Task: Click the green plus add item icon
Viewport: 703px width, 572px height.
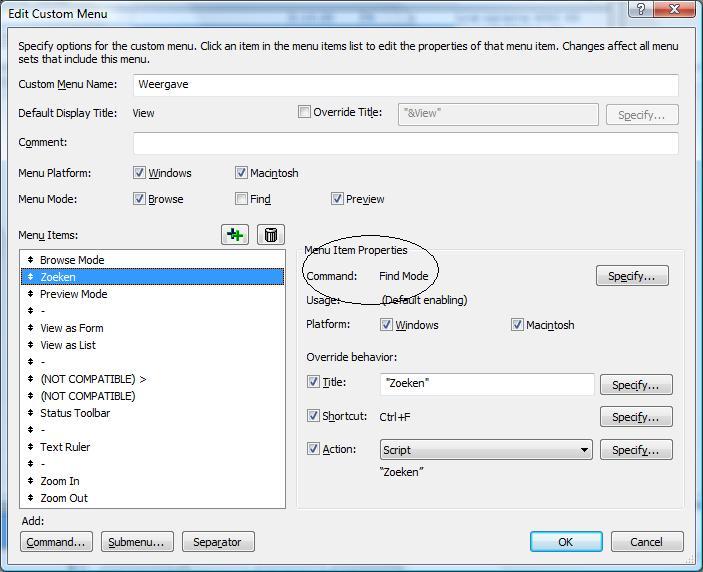Action: coord(235,234)
